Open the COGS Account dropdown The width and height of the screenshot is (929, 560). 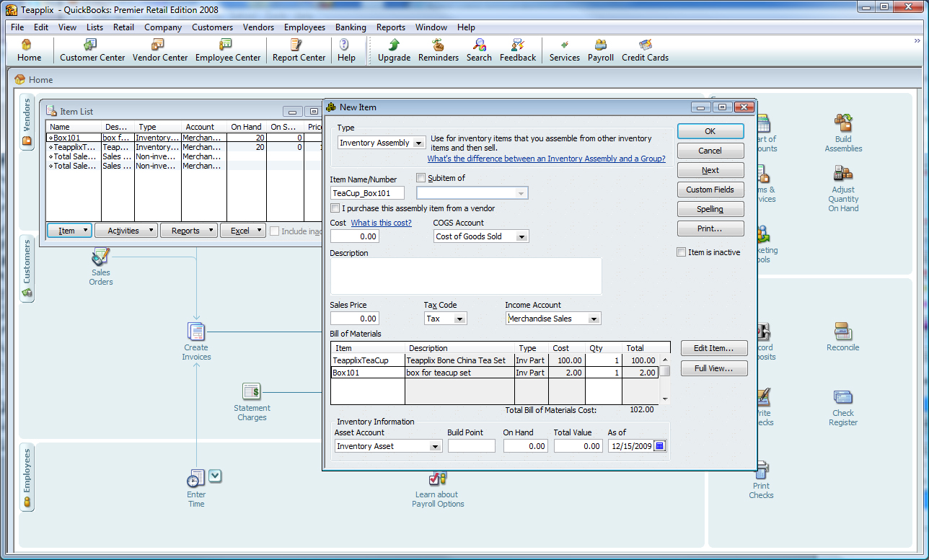522,236
